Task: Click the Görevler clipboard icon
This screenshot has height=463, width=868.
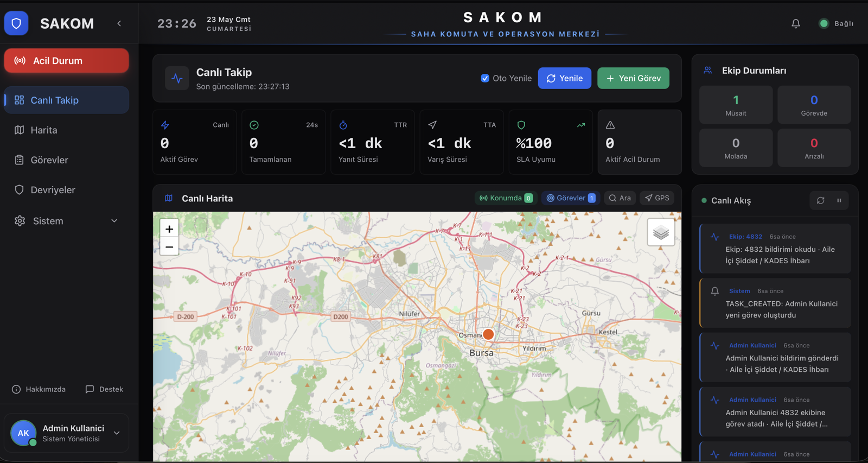Action: (x=19, y=160)
